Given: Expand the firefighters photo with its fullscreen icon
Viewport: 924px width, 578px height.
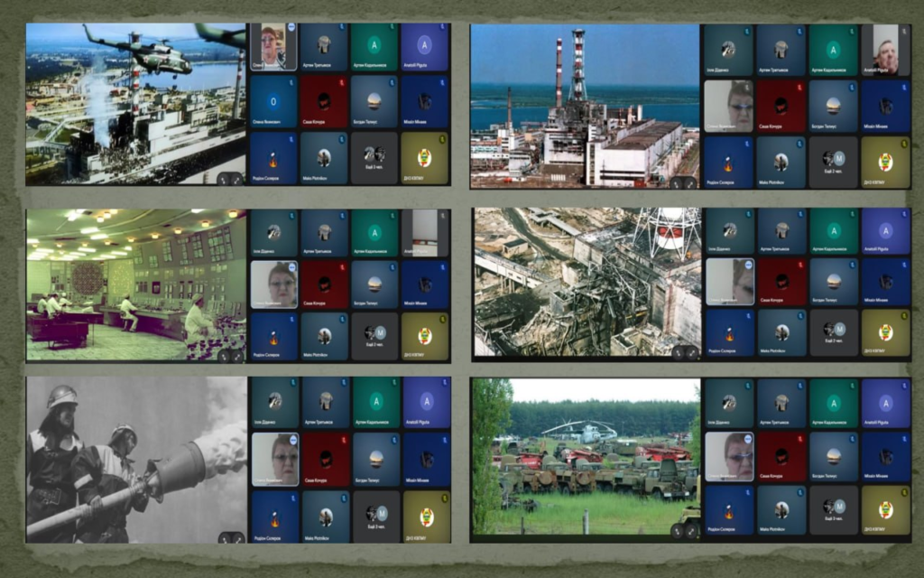Looking at the screenshot, I should [x=237, y=536].
